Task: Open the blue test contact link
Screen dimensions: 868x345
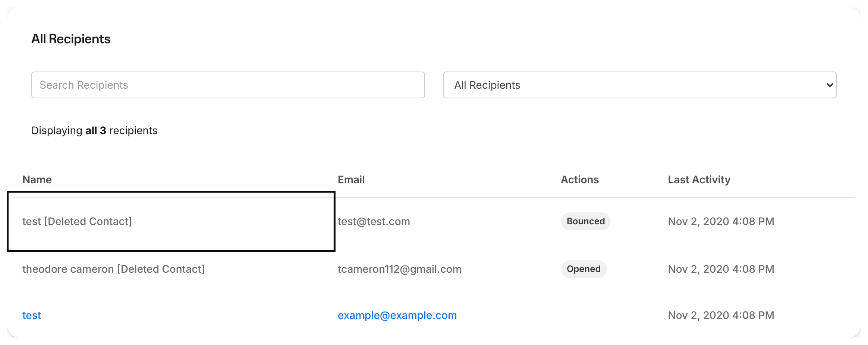Action: (x=31, y=315)
